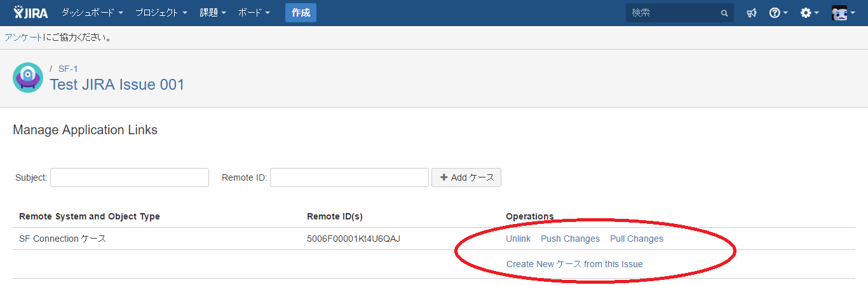Click the 作成 create button

301,13
